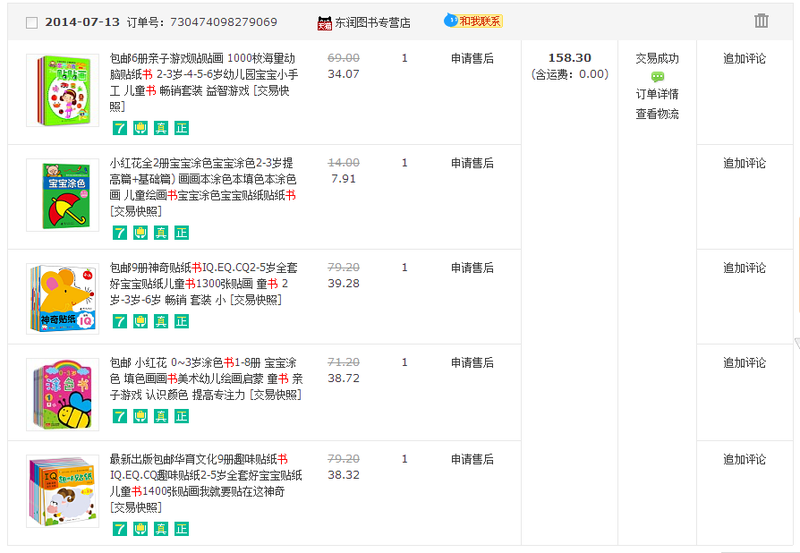Click 申请售后 for the first item

point(472,59)
